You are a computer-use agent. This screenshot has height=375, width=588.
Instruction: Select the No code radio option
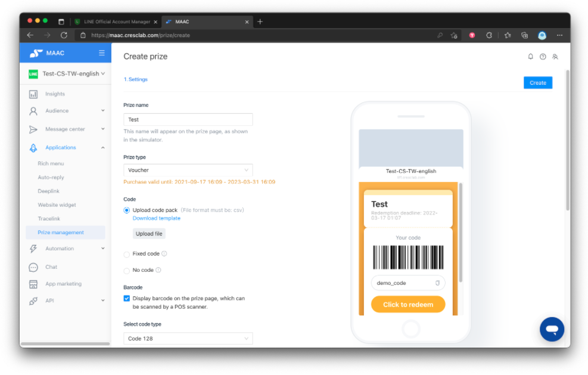(x=127, y=270)
